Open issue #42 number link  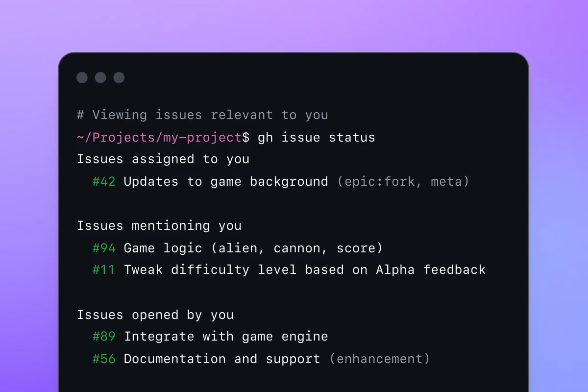coord(104,182)
